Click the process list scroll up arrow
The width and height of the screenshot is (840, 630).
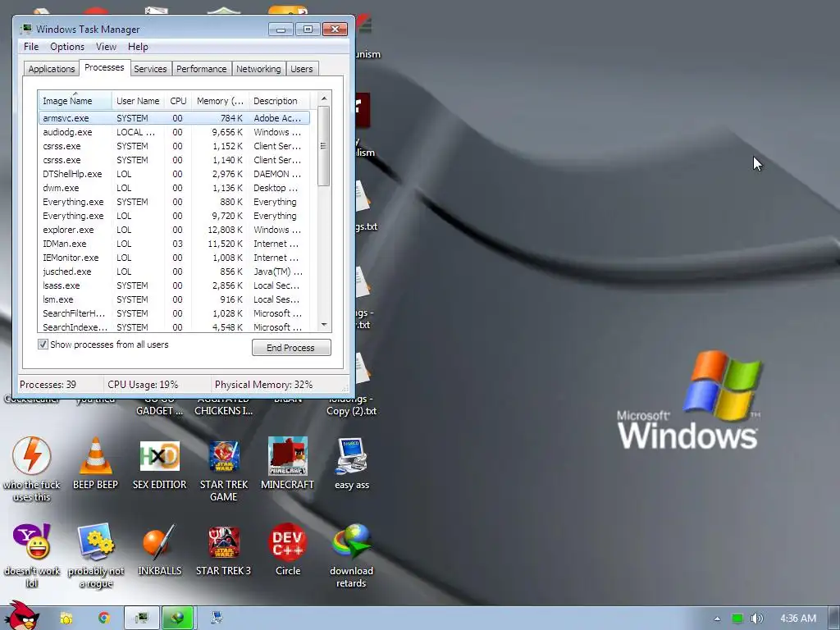click(x=323, y=98)
